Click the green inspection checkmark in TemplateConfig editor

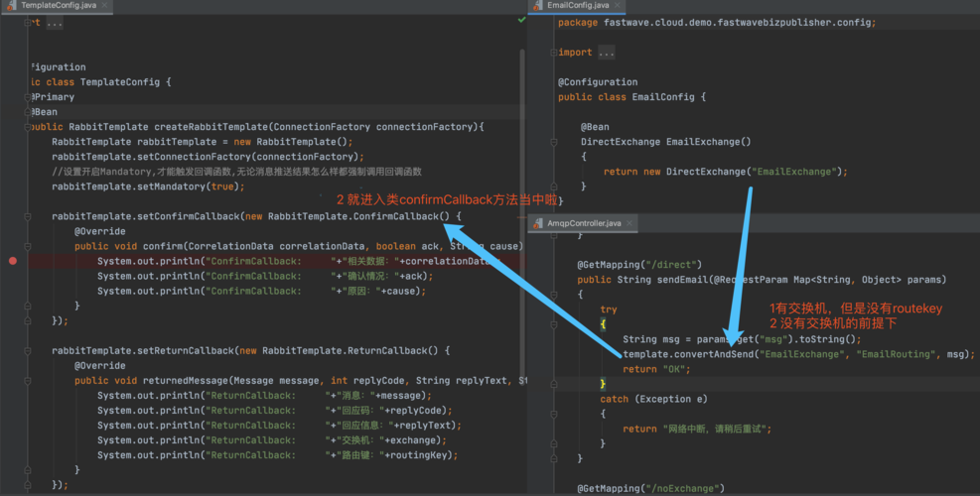(522, 20)
